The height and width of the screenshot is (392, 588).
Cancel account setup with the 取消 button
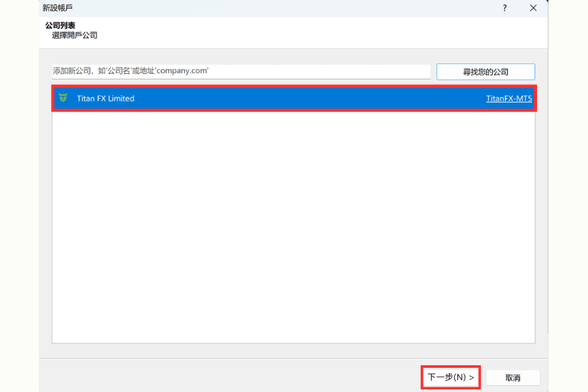pos(513,377)
